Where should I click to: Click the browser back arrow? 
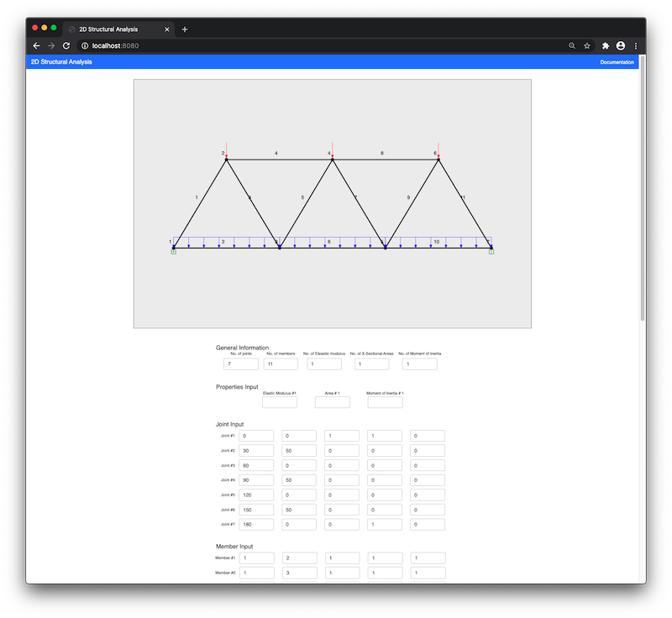(36, 45)
